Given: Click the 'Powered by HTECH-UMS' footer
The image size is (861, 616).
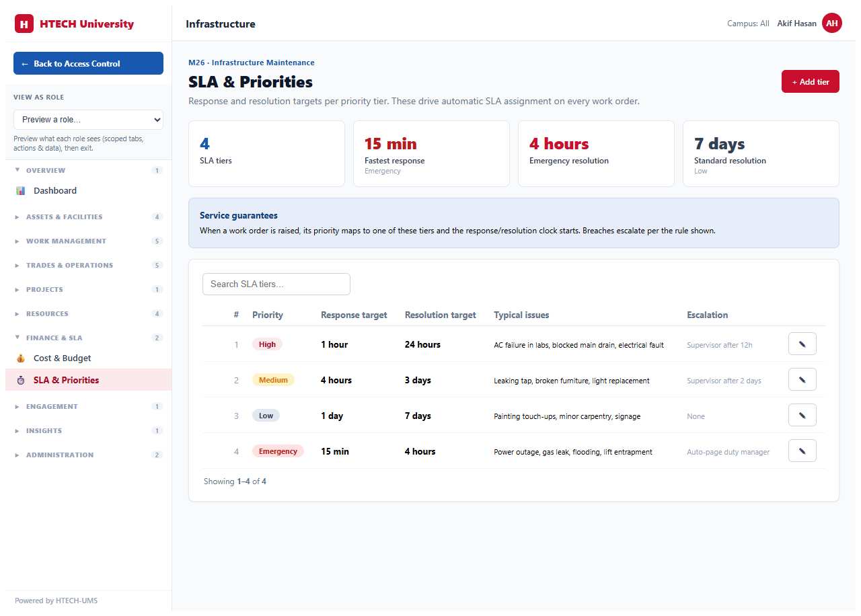Looking at the screenshot, I should tap(56, 601).
